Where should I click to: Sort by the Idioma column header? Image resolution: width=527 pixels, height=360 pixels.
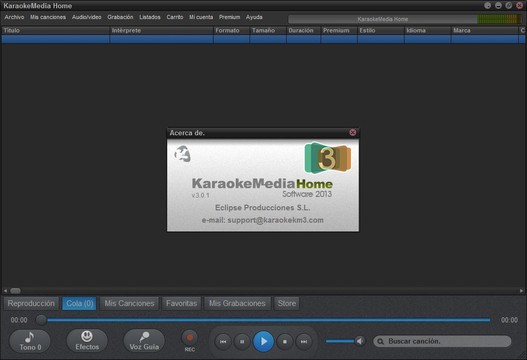click(x=428, y=30)
